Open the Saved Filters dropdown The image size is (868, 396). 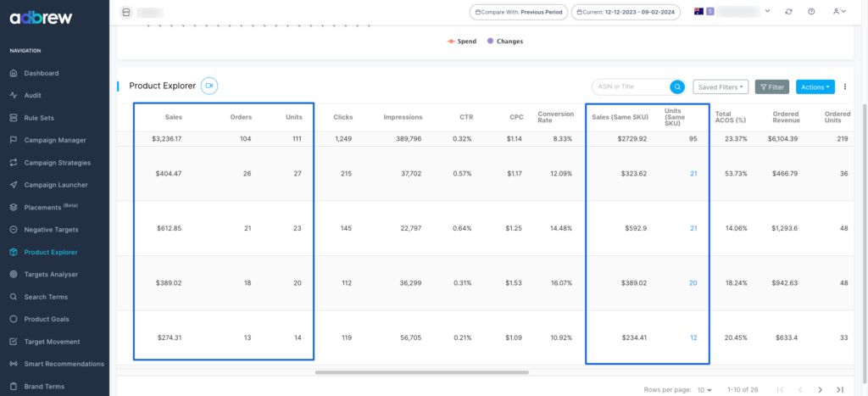click(x=721, y=87)
